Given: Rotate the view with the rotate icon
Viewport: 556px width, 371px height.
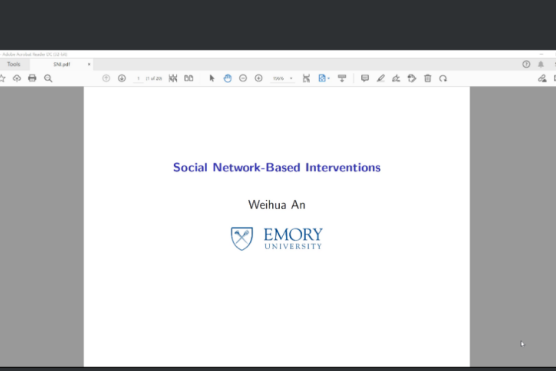Looking at the screenshot, I should point(443,78).
